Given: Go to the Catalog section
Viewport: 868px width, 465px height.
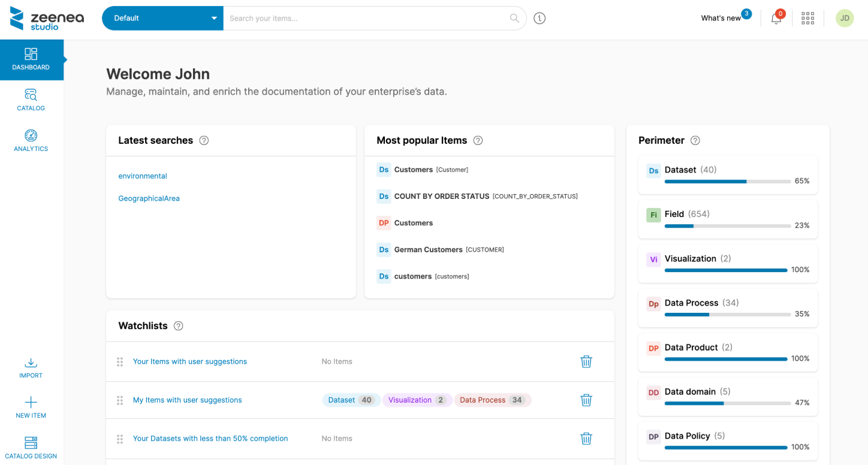Looking at the screenshot, I should [x=31, y=100].
